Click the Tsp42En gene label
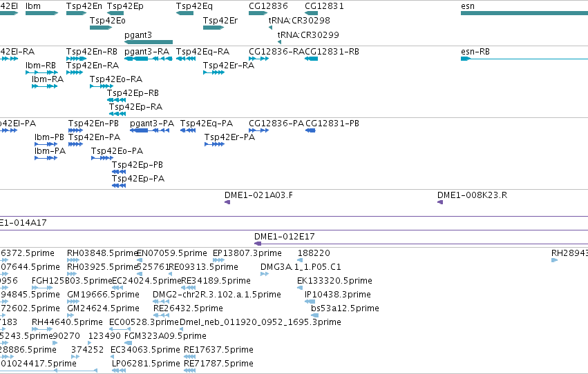 click(84, 6)
